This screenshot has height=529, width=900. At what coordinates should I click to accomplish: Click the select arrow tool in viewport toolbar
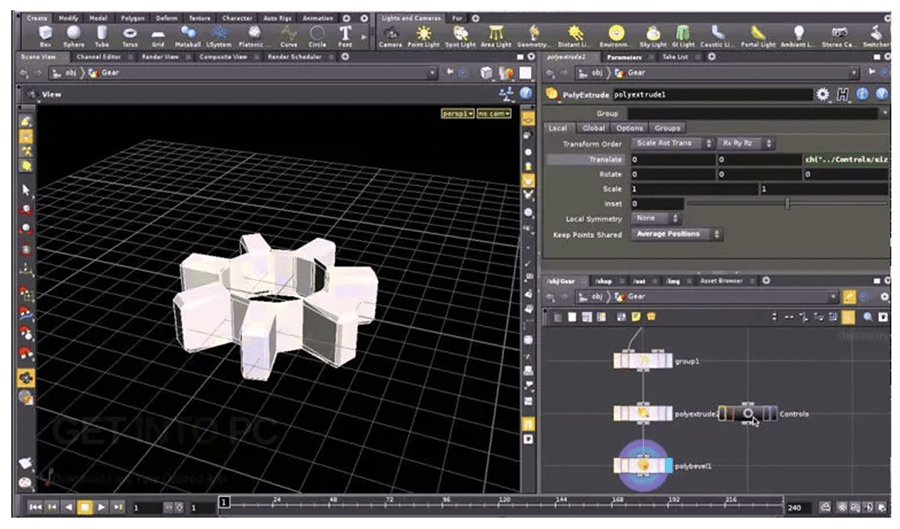pos(26,189)
